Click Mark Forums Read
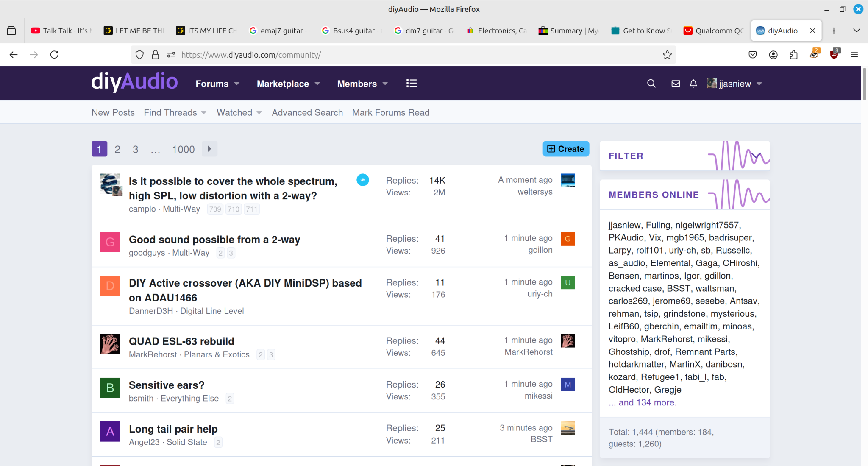 click(391, 112)
